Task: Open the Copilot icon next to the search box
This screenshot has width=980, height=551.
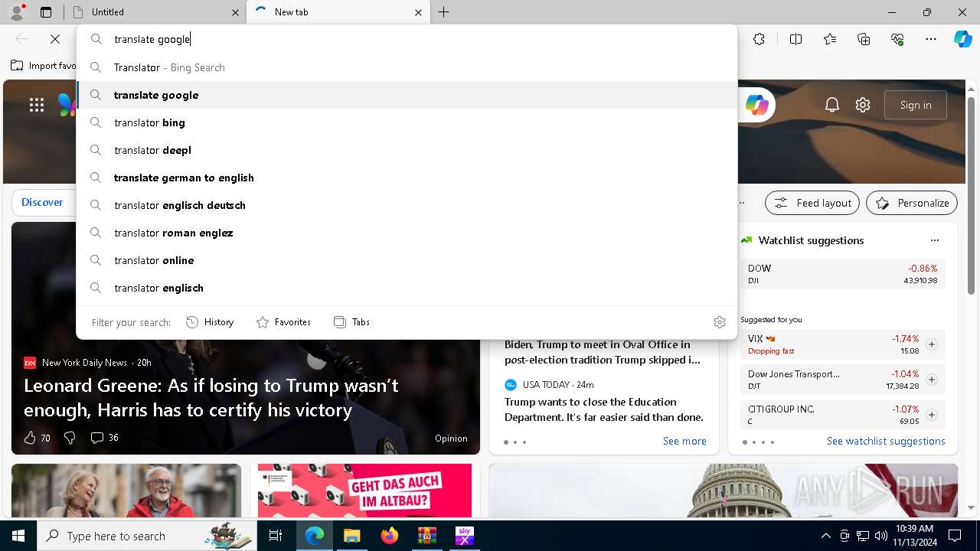Action: [x=756, y=105]
